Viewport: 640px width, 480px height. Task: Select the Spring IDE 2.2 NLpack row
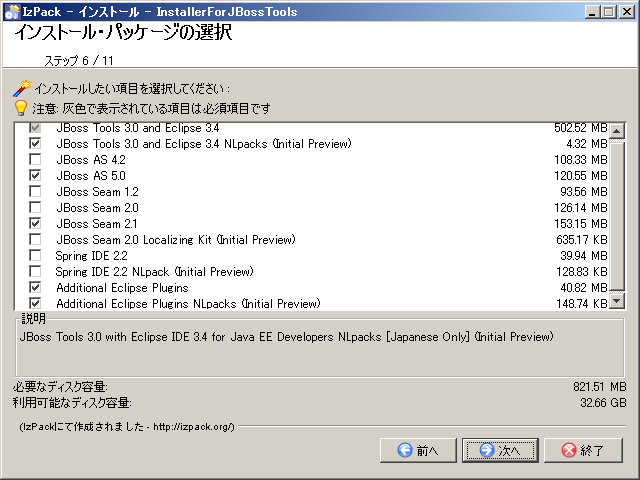point(154,272)
